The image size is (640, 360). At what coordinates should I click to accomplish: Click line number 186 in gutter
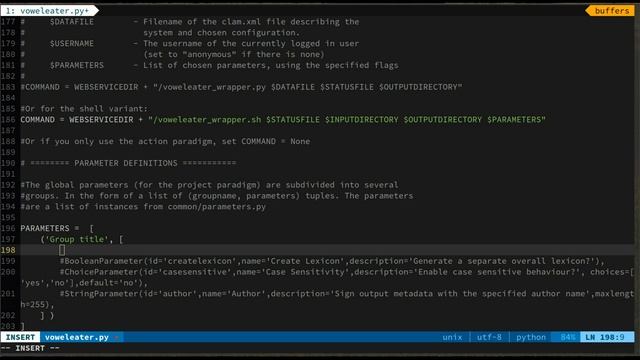(x=8, y=120)
